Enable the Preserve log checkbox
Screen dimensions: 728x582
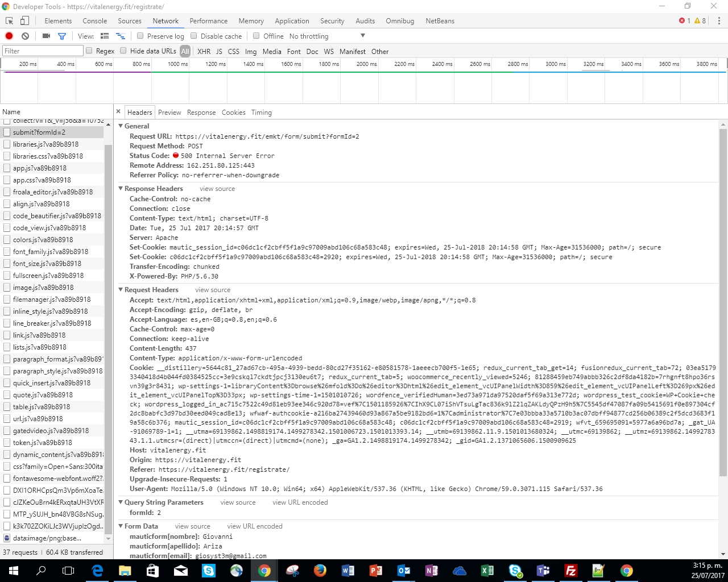[140, 36]
